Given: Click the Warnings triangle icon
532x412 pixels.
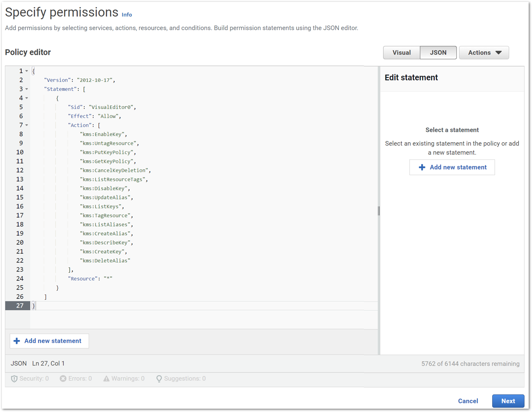Looking at the screenshot, I should click(106, 378).
